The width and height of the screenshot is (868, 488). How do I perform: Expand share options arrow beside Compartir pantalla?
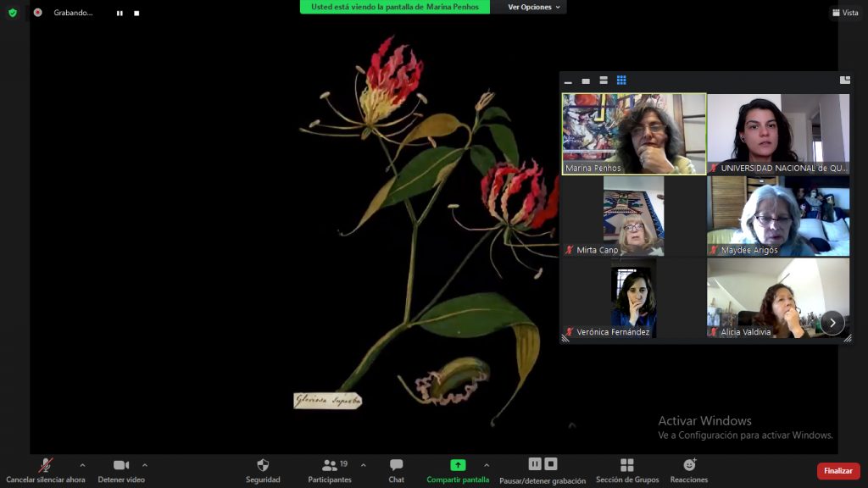[x=487, y=465]
